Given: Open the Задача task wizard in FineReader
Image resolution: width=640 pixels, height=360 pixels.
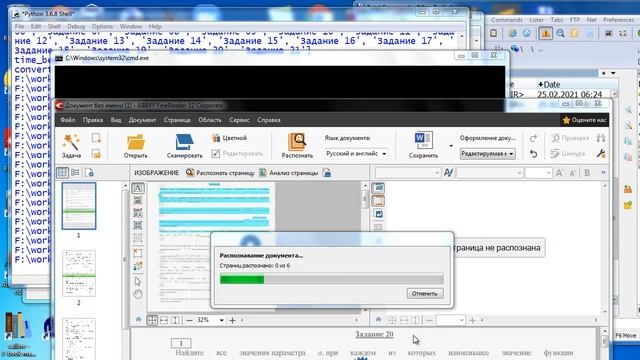Looking at the screenshot, I should [71, 146].
